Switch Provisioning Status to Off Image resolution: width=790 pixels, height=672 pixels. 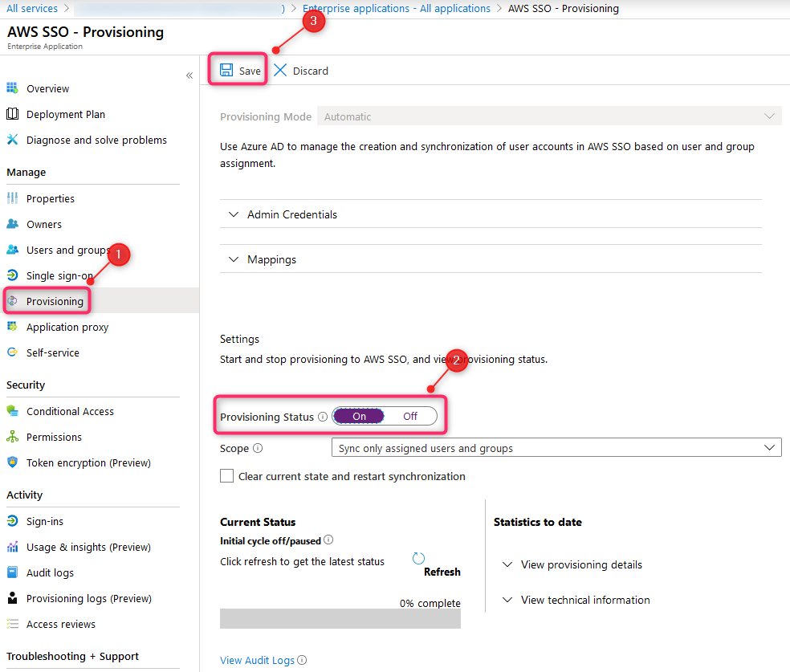tap(410, 416)
